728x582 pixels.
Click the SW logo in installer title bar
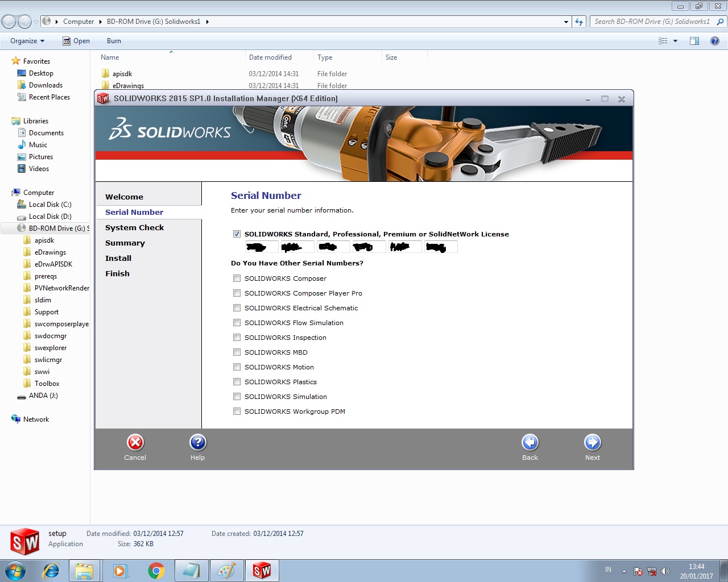[103, 98]
